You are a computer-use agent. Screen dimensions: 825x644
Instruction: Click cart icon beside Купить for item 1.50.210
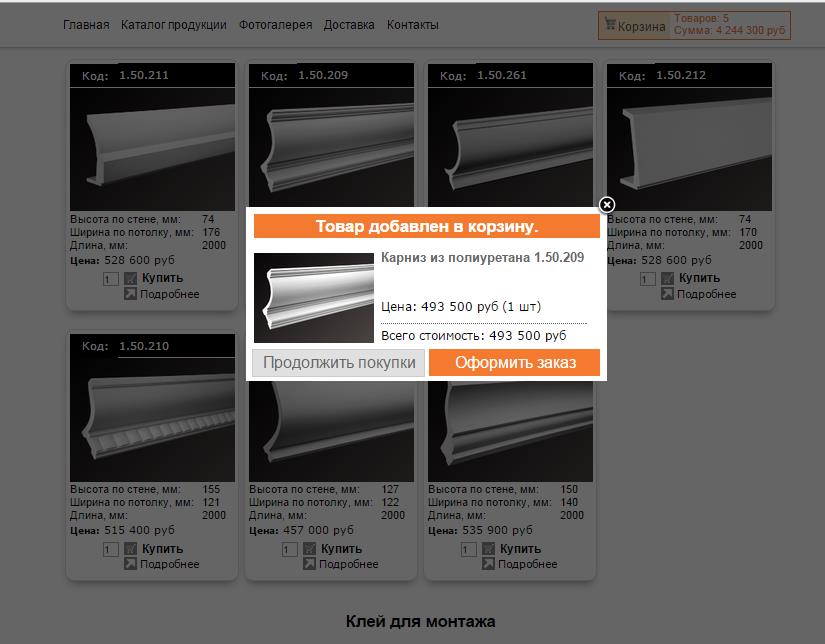pos(130,549)
